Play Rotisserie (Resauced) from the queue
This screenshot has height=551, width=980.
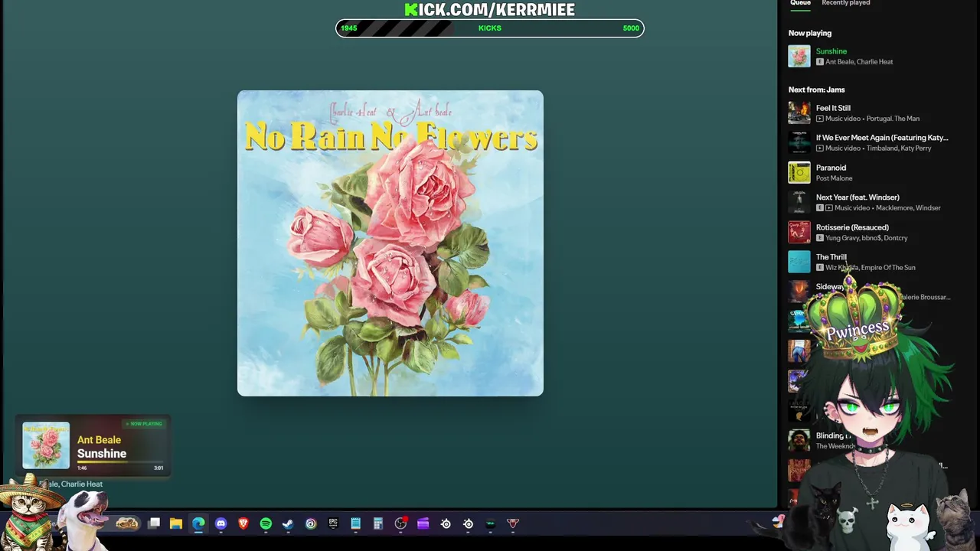point(852,227)
